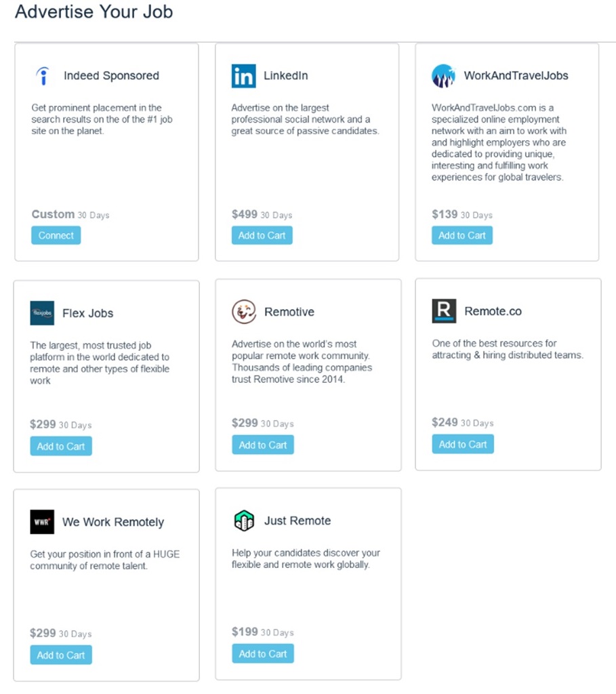Add Flex Jobs listing to cart
The image size is (616, 694).
[x=61, y=446]
